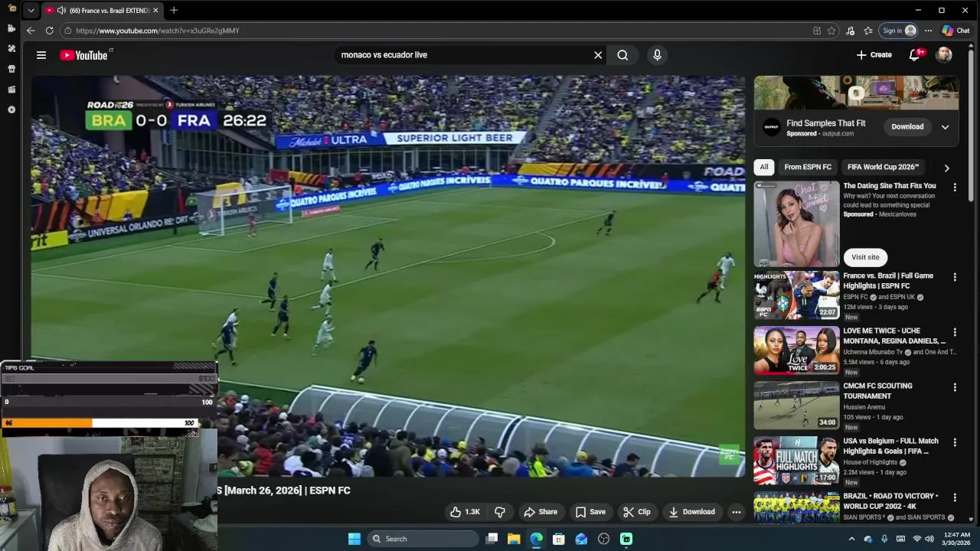
Task: Open options for The Dating Site ad
Action: tap(955, 187)
